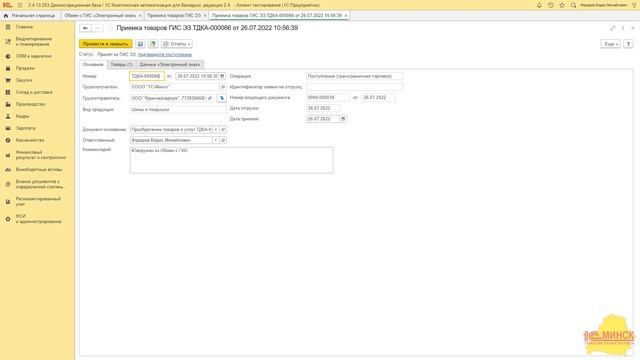Click current user name in title bar

click(603, 5)
